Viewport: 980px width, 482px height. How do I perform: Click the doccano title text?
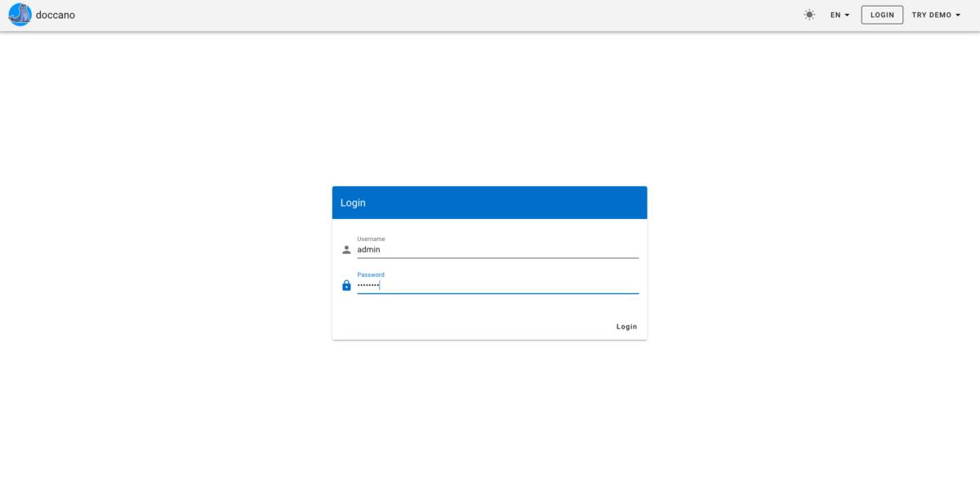[56, 15]
